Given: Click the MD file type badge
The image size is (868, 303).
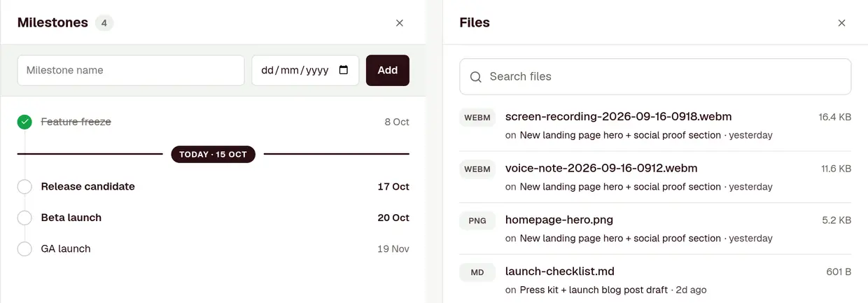Looking at the screenshot, I should (477, 272).
